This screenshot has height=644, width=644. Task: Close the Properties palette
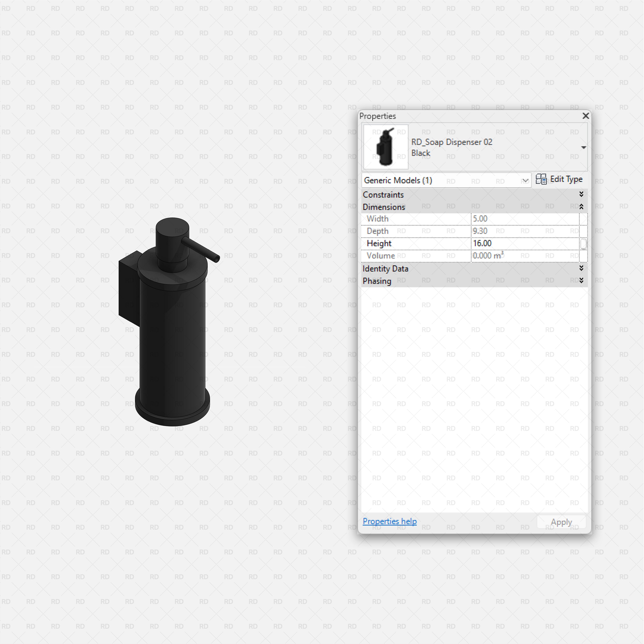pos(586,116)
